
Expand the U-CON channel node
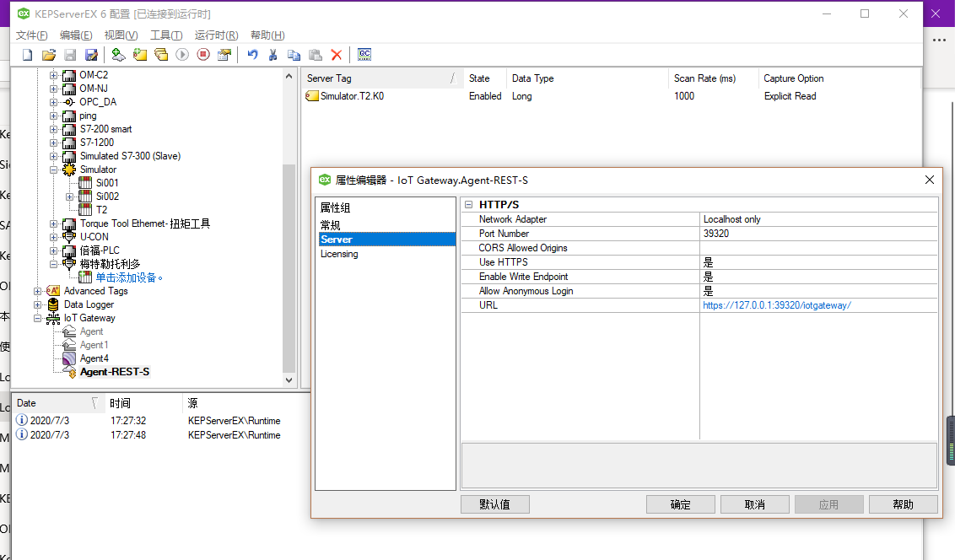tap(54, 237)
